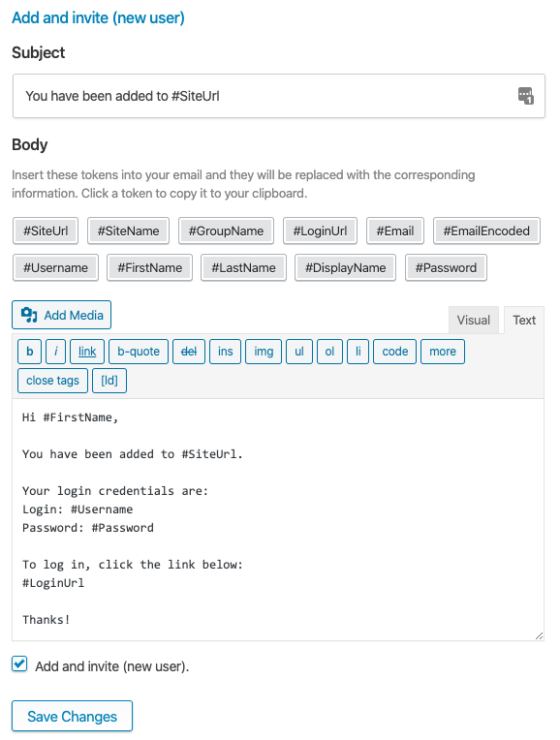Insert a link with the link button
This screenshot has height=740, width=560.
(87, 352)
